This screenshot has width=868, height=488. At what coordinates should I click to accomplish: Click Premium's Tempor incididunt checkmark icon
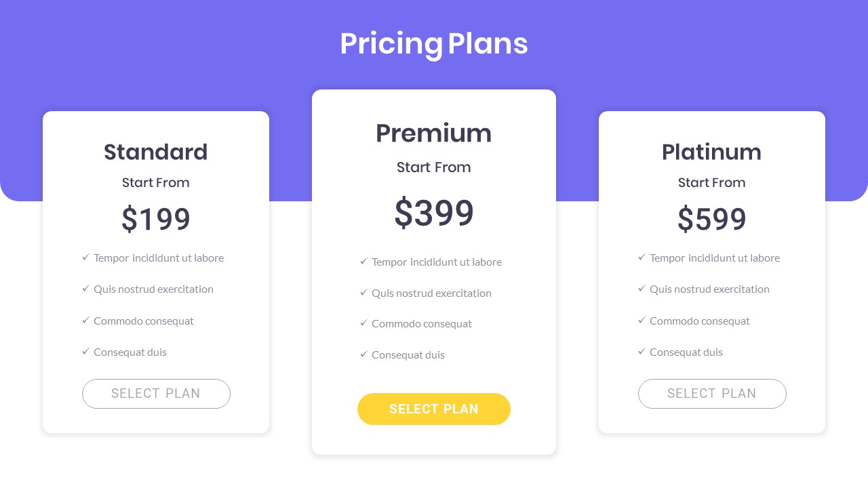(364, 262)
